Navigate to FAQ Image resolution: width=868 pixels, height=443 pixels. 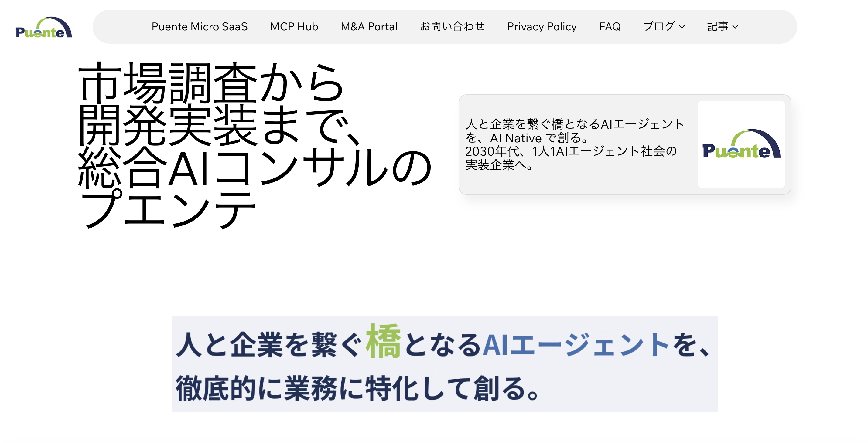coord(610,27)
